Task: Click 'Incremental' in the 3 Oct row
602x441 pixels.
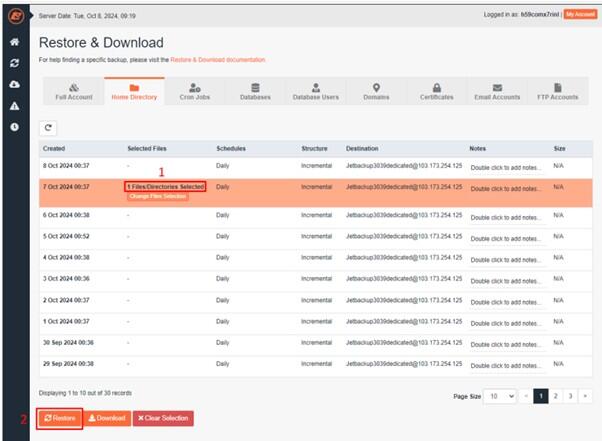Action: click(316, 279)
